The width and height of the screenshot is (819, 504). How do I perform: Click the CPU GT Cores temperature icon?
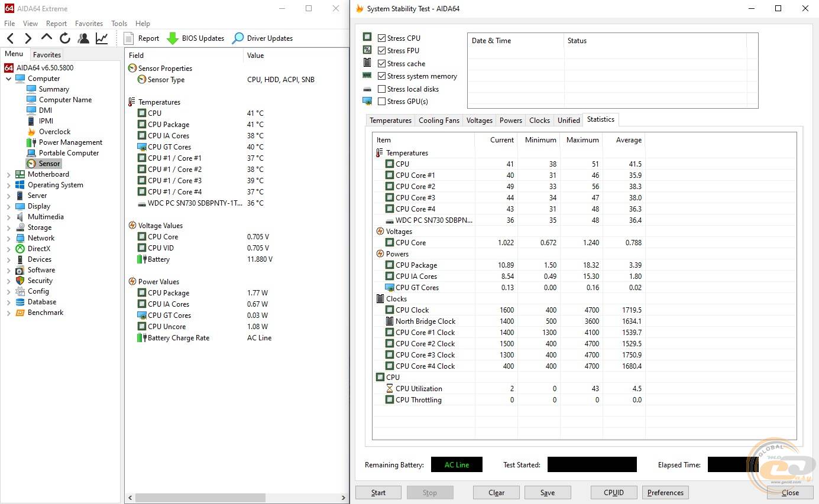(142, 147)
